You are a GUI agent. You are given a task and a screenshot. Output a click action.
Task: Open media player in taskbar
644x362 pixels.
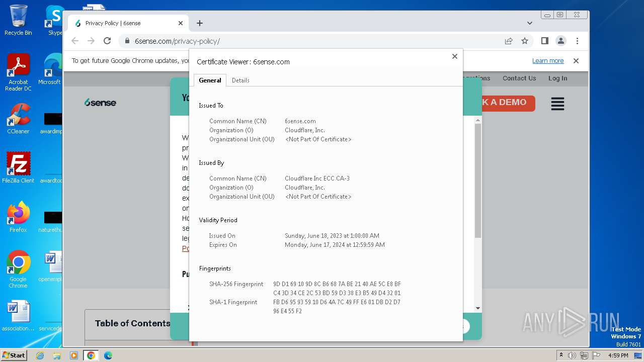[x=74, y=355]
